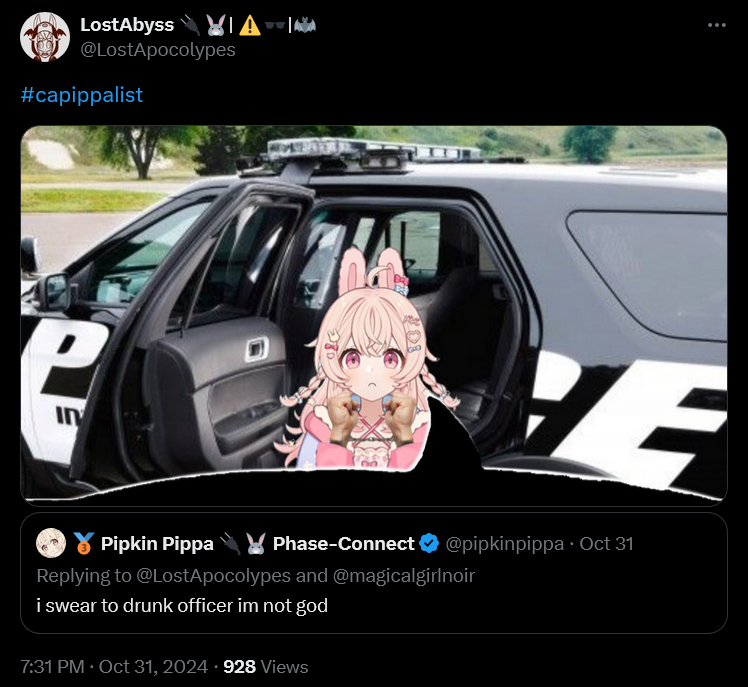Click the #capippalist hashtag

(82, 95)
